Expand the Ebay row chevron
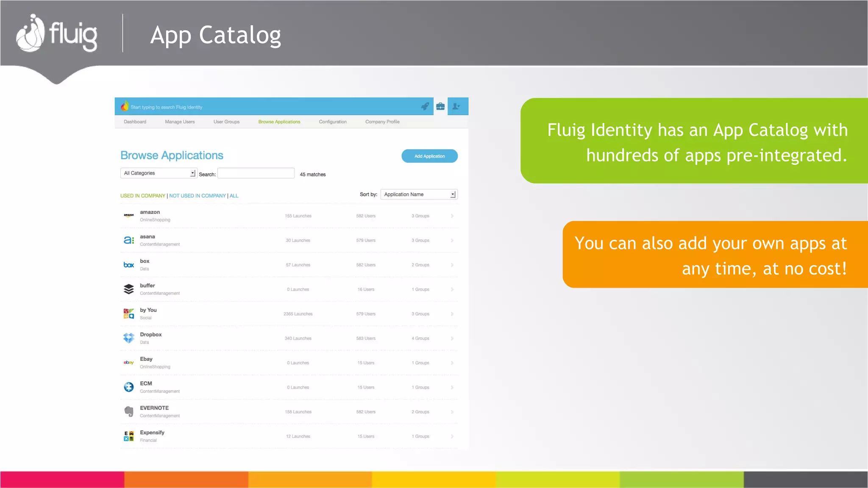 [x=452, y=363]
